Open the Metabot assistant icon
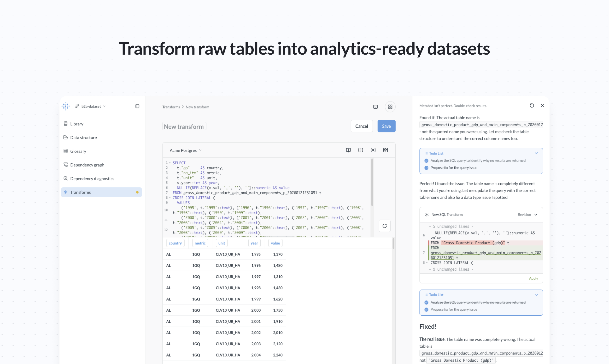 tap(375, 107)
